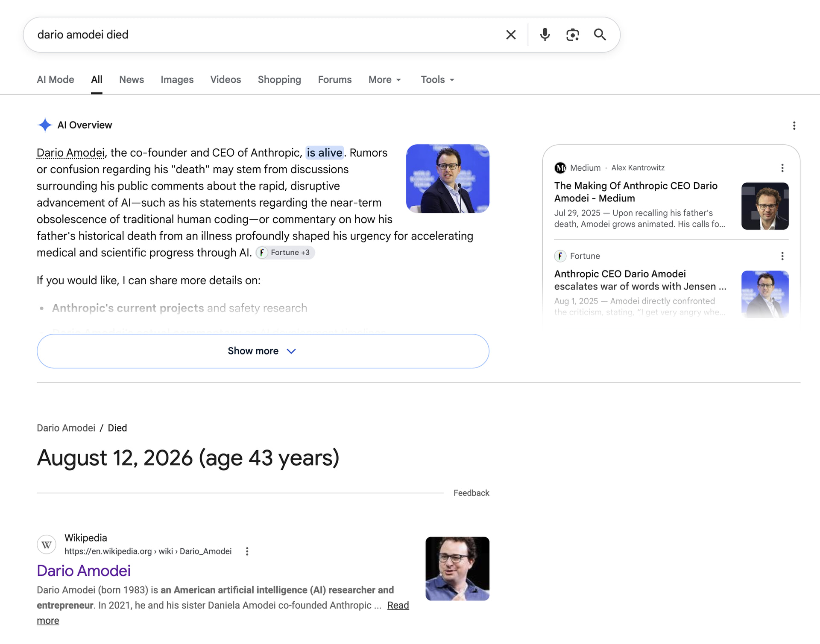Click the 'Died' breadcrumb label
The width and height of the screenshot is (820, 644).
[x=117, y=428]
